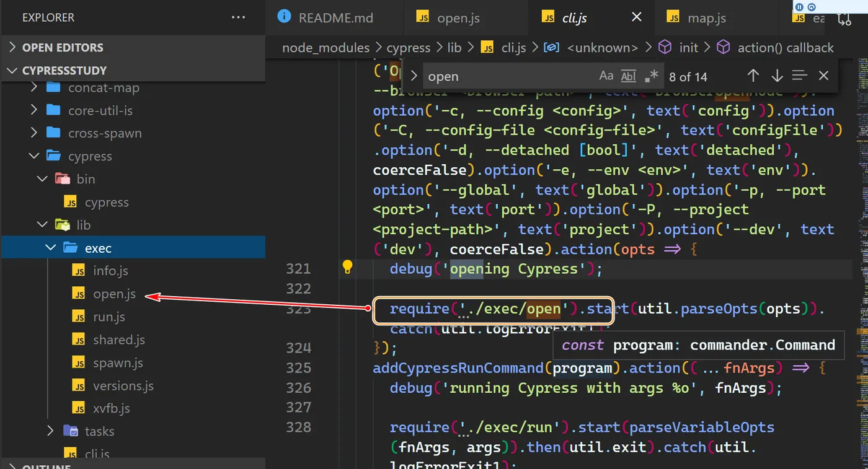868x469 pixels.
Task: Collapse the exec folder
Action: [51, 248]
